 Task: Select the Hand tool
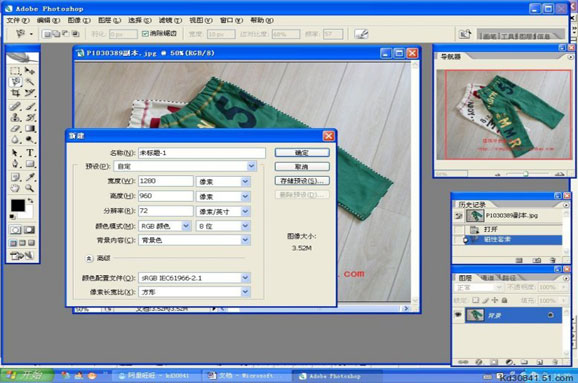coord(15,188)
